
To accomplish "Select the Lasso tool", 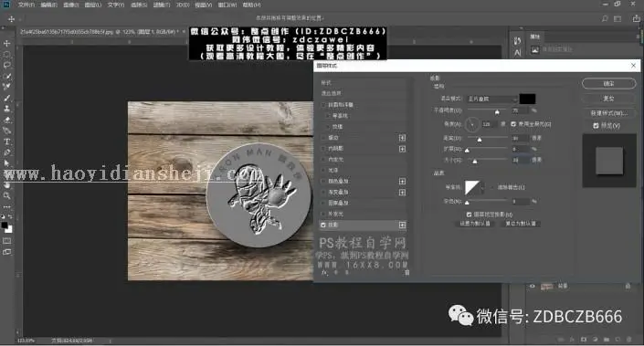I will [x=7, y=65].
